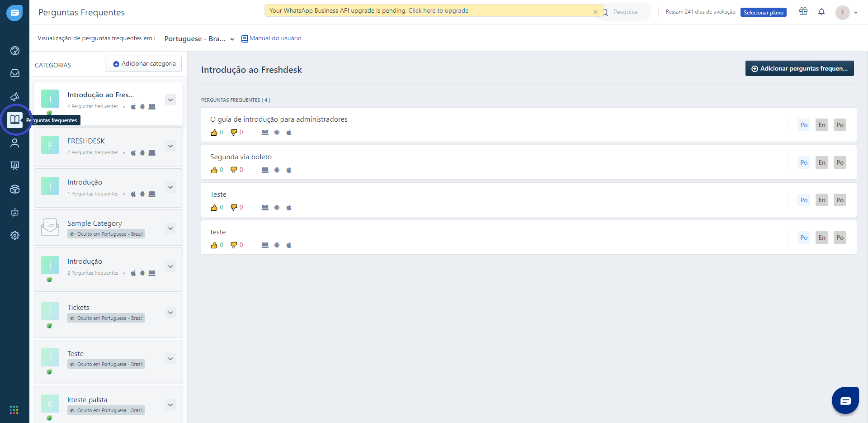Image resolution: width=868 pixels, height=423 pixels.
Task: Open Perguntas frequentes book icon in sidebar
Action: [15, 120]
